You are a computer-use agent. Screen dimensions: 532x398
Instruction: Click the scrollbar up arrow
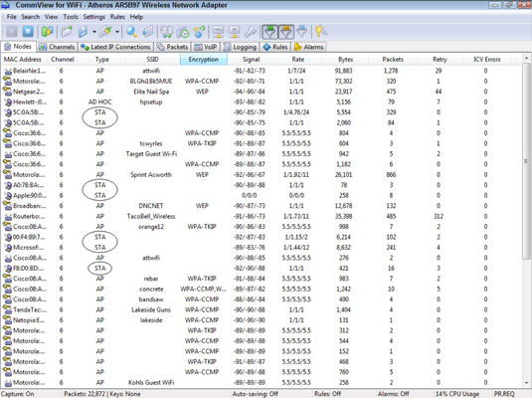point(526,59)
